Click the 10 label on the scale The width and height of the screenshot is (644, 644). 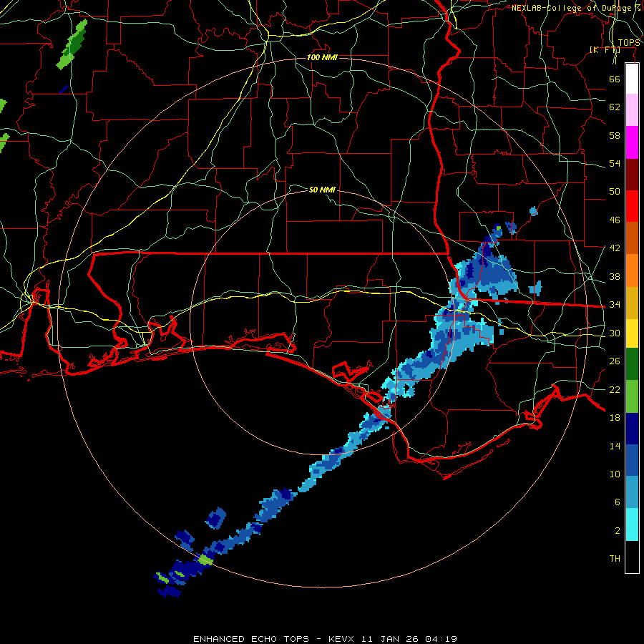pos(615,474)
